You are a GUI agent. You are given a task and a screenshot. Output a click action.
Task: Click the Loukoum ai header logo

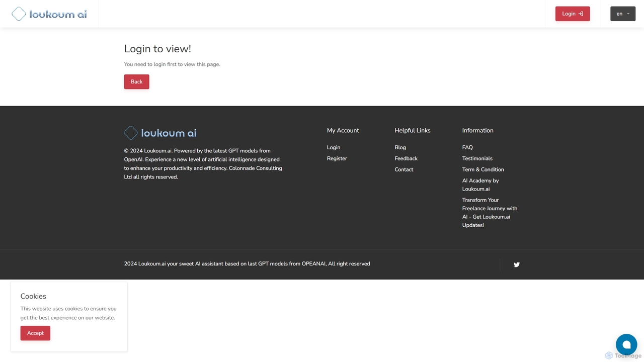pyautogui.click(x=49, y=14)
